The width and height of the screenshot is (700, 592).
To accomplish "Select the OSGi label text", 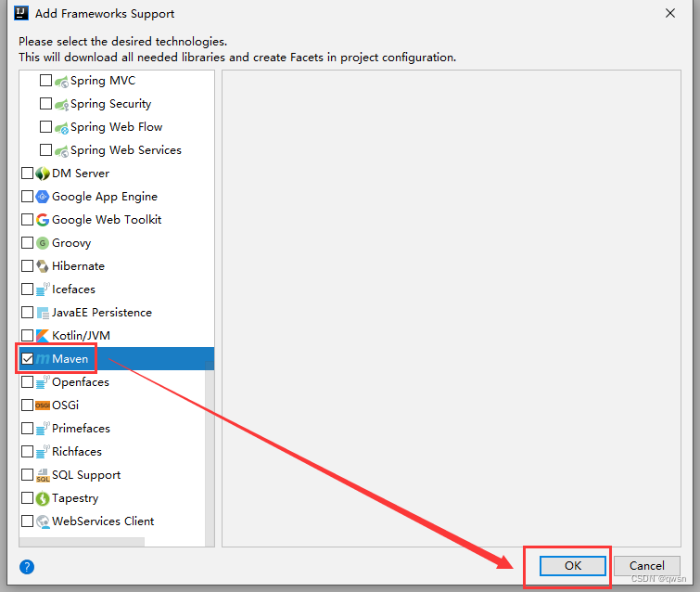I will point(65,405).
